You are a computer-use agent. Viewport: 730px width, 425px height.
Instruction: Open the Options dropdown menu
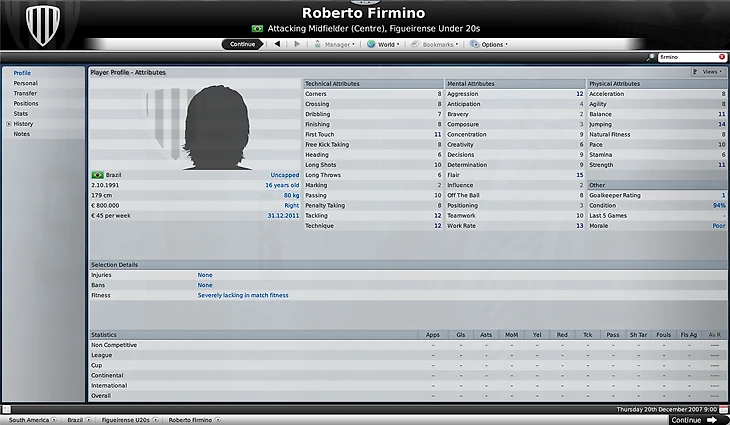(489, 44)
